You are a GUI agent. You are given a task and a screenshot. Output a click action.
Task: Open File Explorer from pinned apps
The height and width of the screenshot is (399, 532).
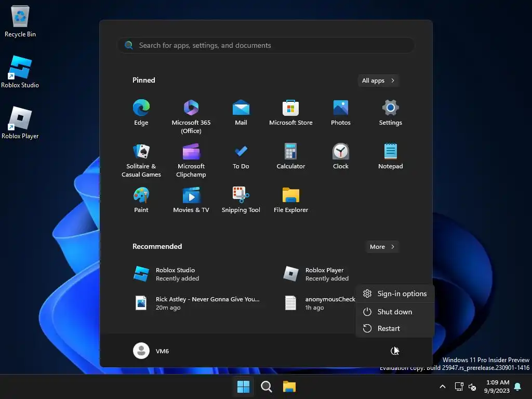point(291,200)
